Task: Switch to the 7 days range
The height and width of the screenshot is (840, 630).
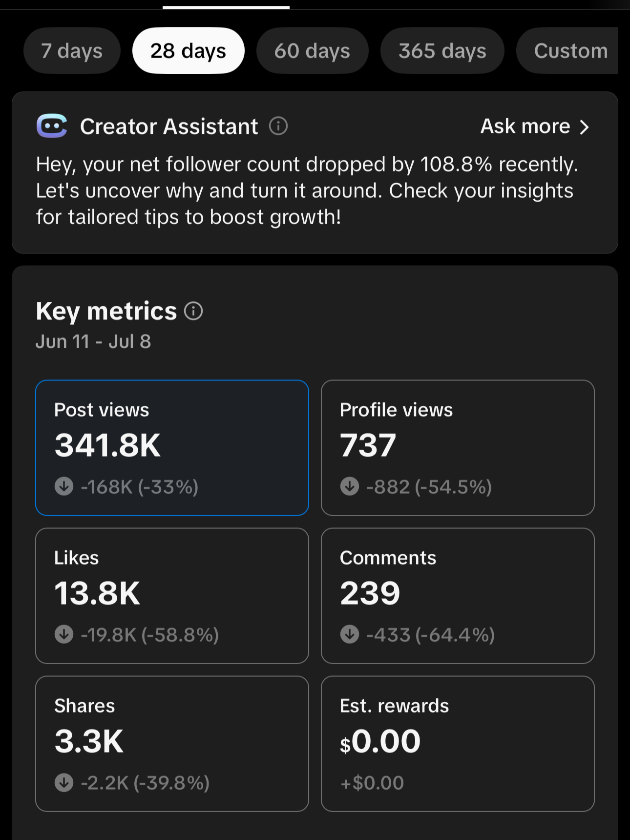Action: tap(72, 51)
